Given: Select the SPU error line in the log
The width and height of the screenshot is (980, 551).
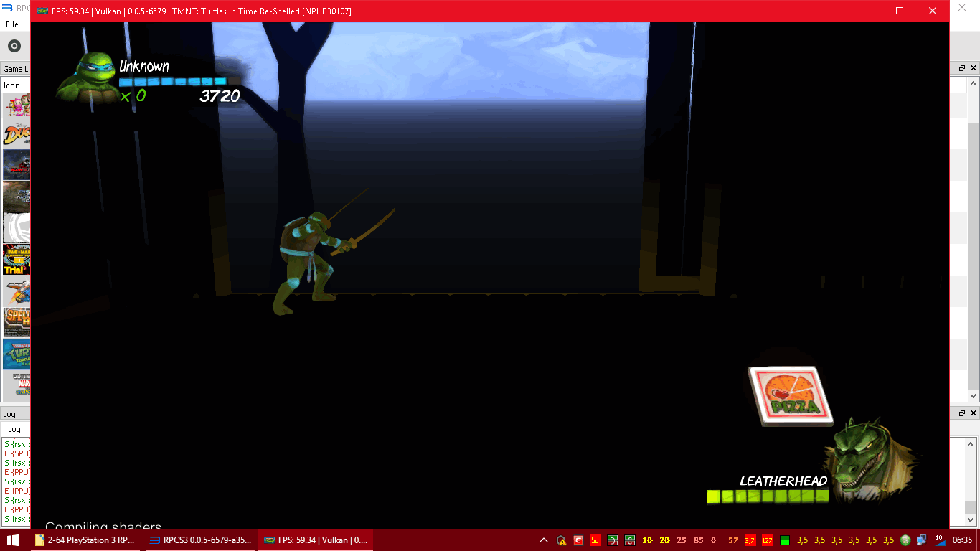Looking at the screenshot, I should click(17, 453).
